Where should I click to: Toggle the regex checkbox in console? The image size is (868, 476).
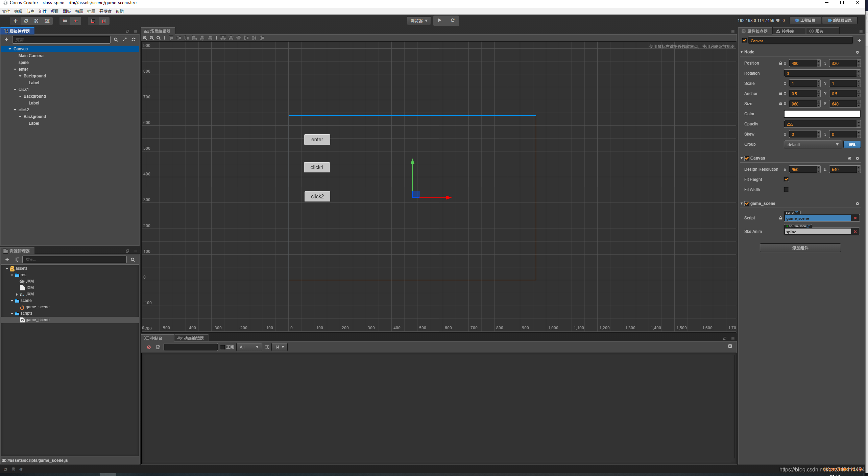coord(222,347)
